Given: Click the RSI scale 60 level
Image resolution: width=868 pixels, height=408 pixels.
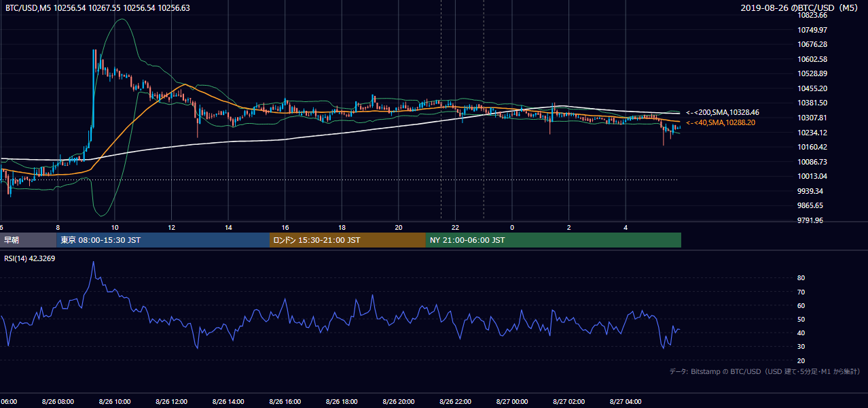Looking at the screenshot, I should pos(801,305).
